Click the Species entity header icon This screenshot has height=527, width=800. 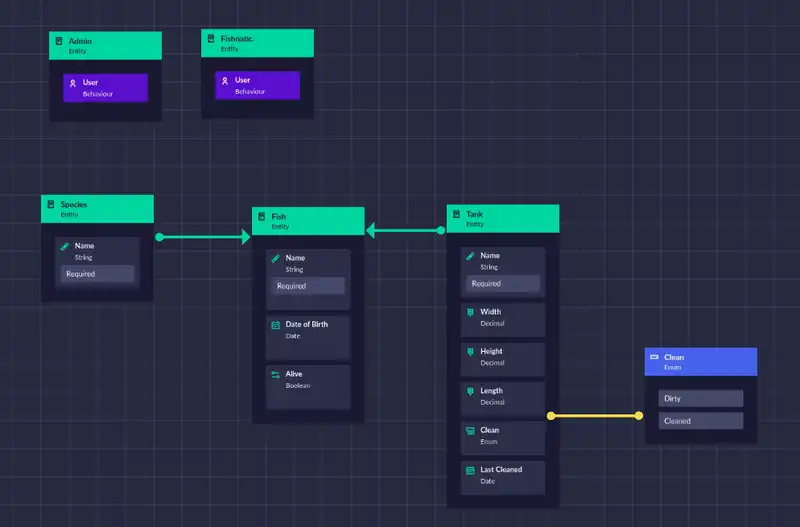tap(50, 205)
